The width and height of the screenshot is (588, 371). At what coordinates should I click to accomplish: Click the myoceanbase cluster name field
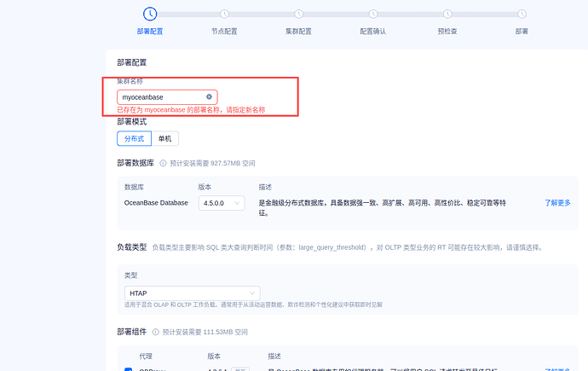pyautogui.click(x=167, y=97)
